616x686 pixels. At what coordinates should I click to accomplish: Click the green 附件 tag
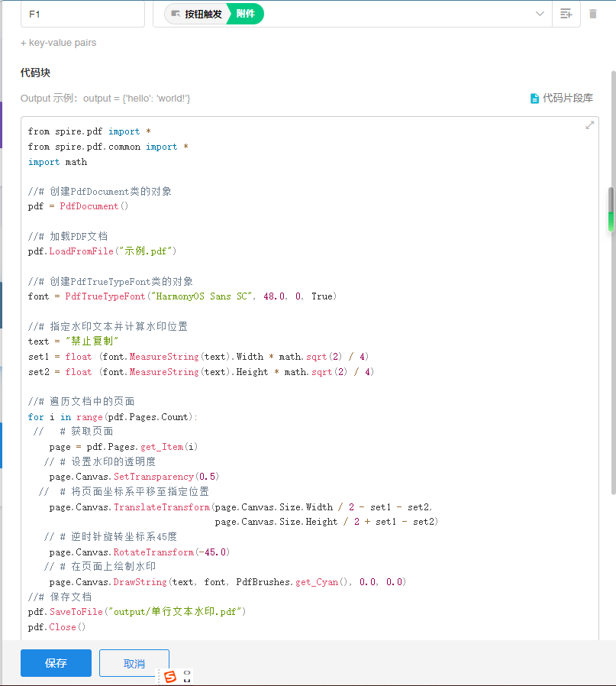(246, 14)
